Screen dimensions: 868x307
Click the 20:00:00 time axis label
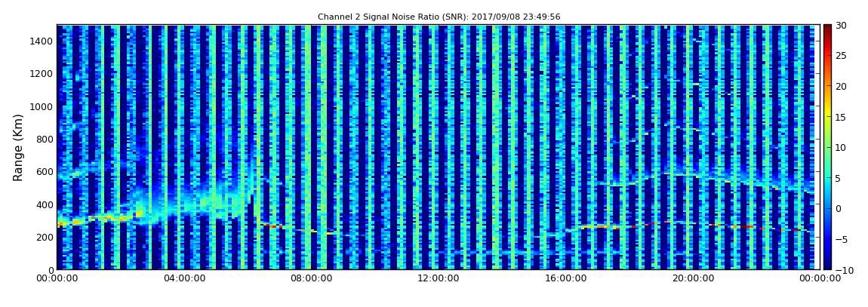691,279
